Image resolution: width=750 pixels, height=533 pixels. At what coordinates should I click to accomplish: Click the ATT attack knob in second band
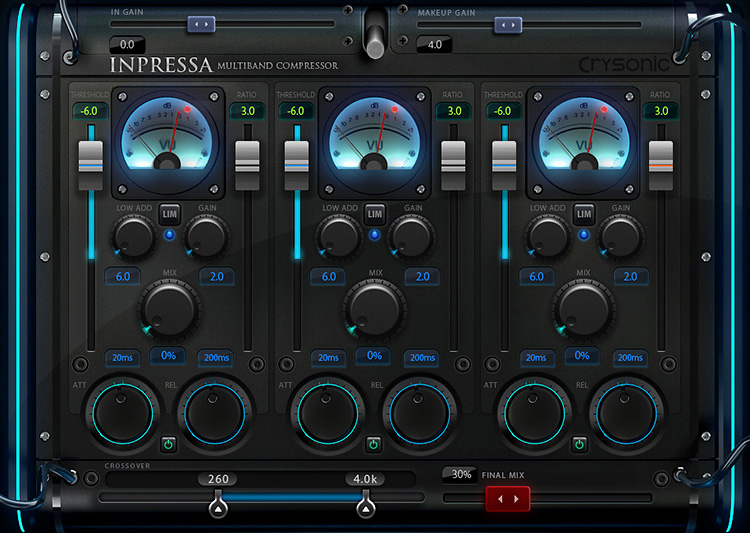click(328, 413)
